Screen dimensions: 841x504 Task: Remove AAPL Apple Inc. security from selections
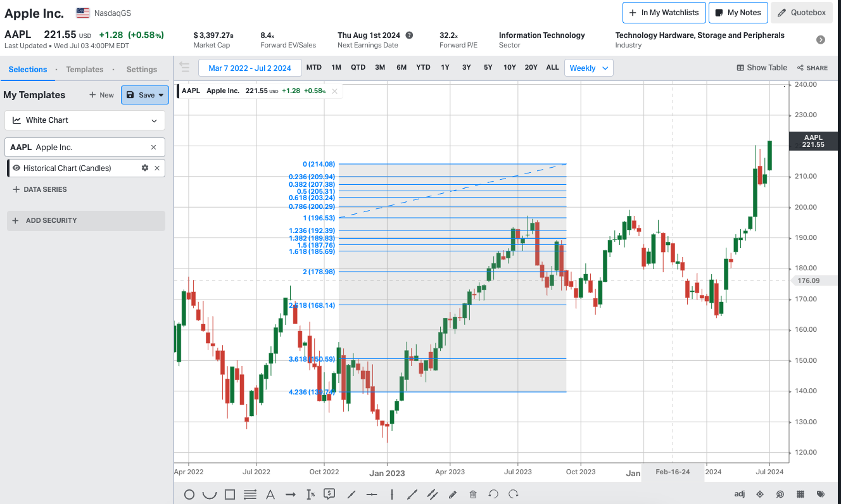153,147
